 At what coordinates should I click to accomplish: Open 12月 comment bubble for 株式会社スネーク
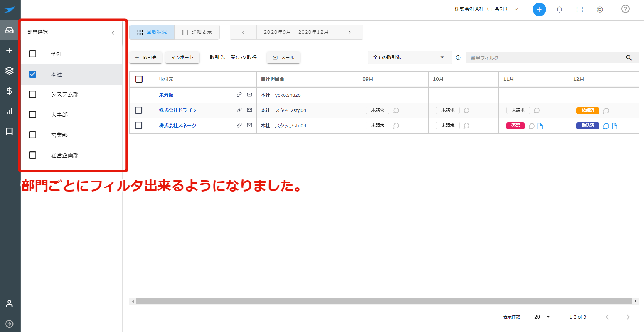[606, 126]
